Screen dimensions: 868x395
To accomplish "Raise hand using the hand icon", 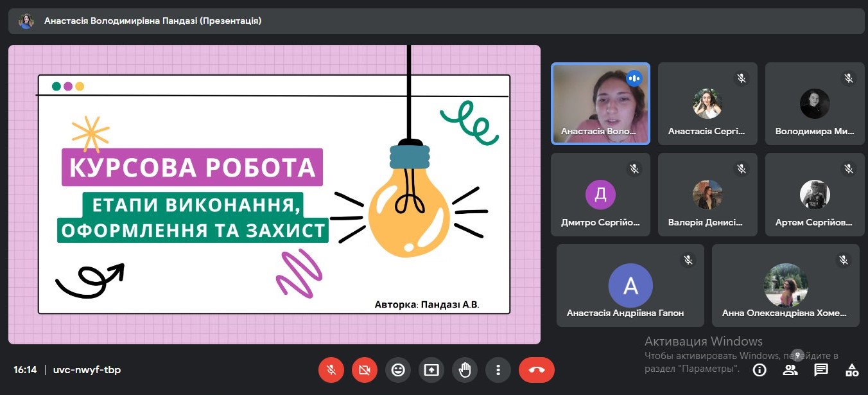I will pos(465,370).
